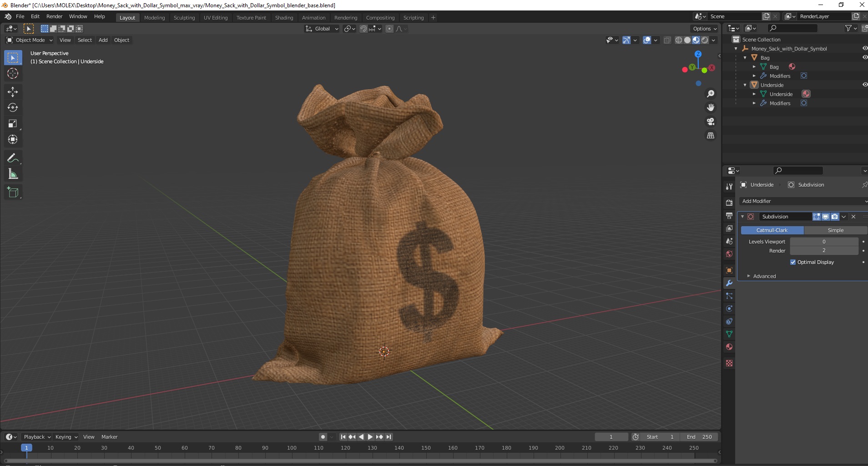Switch orthographic/perspective grid icon
868x466 pixels.
click(x=710, y=136)
